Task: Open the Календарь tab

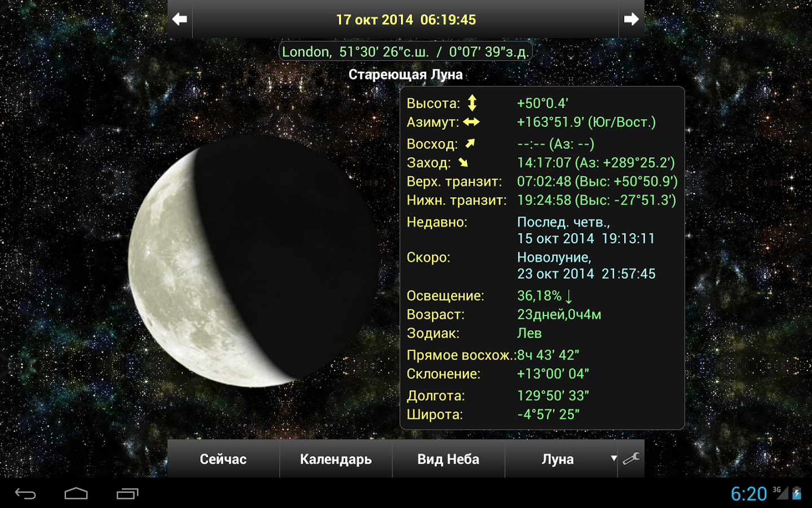Action: pos(336,458)
